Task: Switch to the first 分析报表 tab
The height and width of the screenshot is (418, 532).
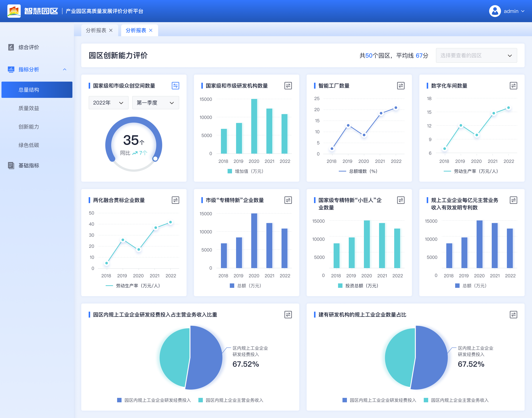Action: click(x=96, y=30)
